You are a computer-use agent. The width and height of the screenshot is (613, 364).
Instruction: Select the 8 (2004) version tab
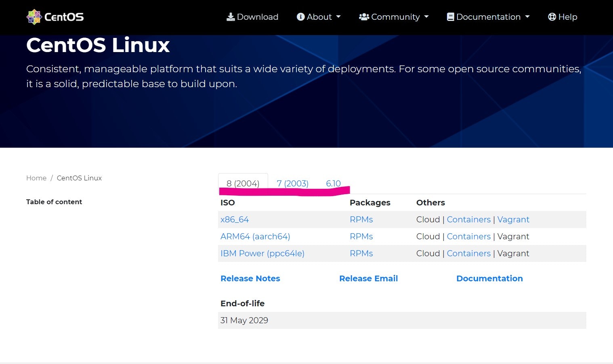point(243,184)
